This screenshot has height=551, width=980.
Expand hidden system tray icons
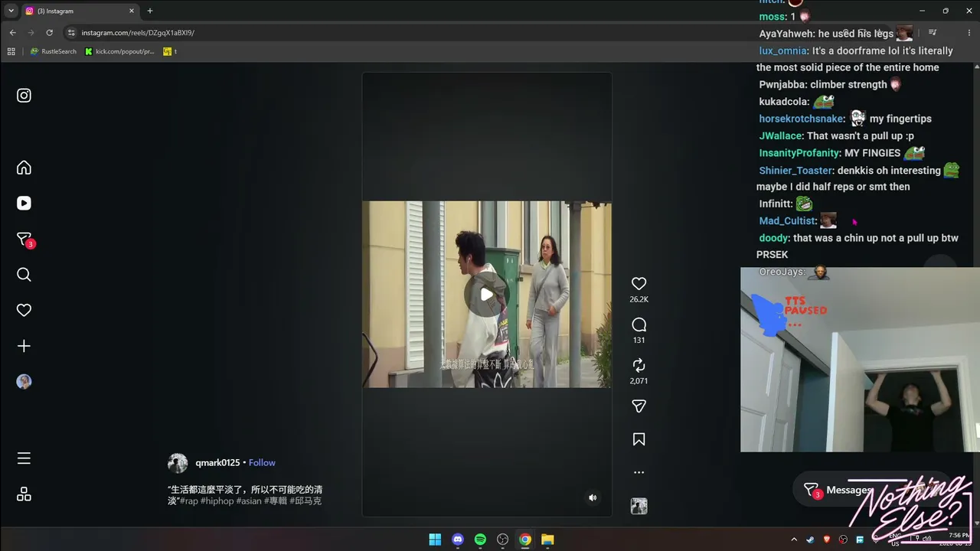pos(794,540)
